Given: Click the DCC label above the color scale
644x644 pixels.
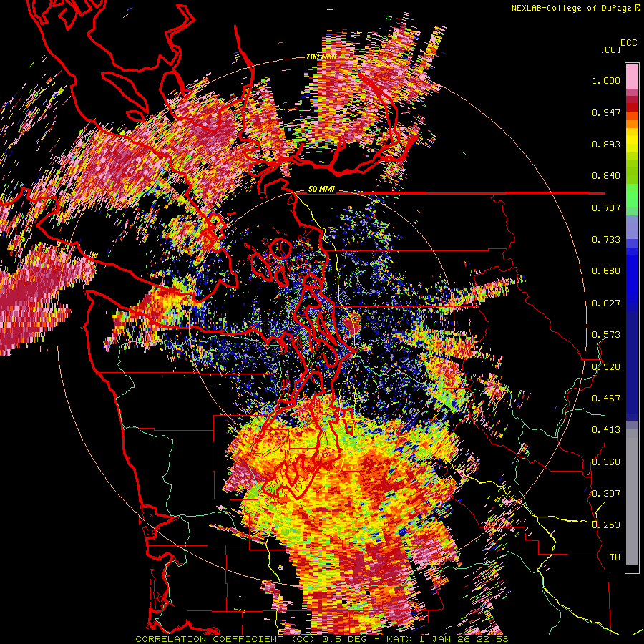Looking at the screenshot, I should pos(628,43).
